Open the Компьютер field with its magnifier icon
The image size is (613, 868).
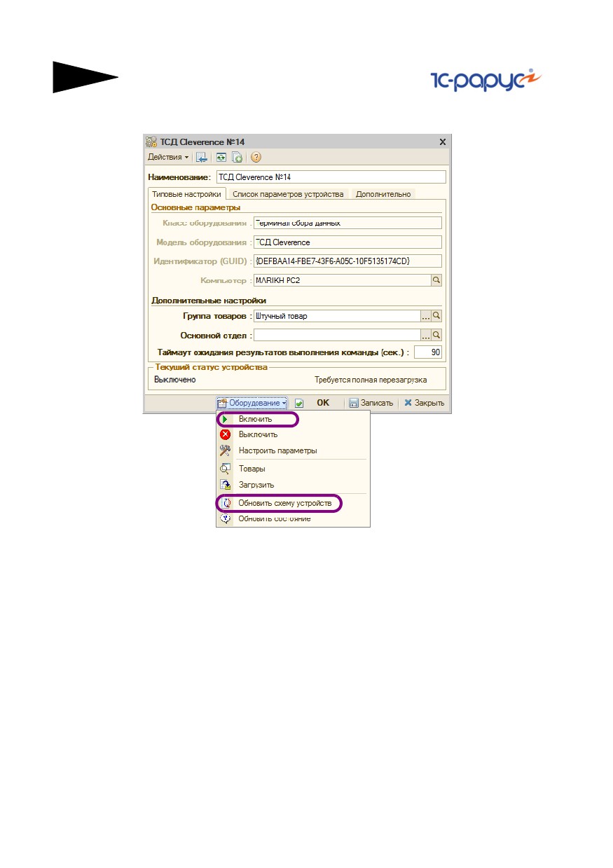[436, 280]
